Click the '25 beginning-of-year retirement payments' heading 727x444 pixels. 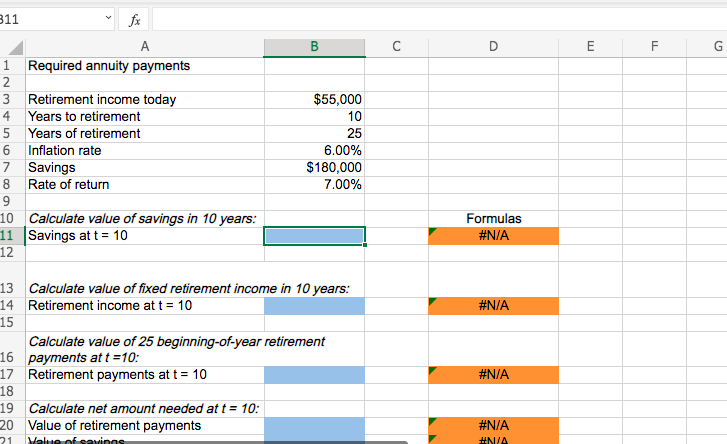pos(176,350)
